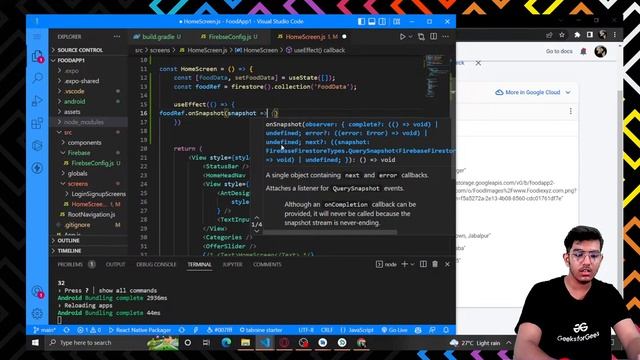Open the Accounts menu in the activity bar

click(x=37, y=291)
